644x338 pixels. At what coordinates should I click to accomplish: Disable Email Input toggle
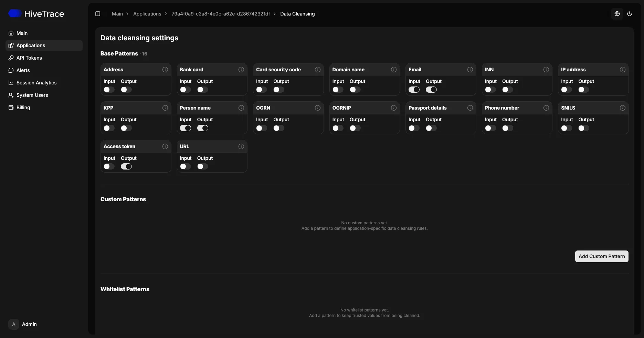414,90
